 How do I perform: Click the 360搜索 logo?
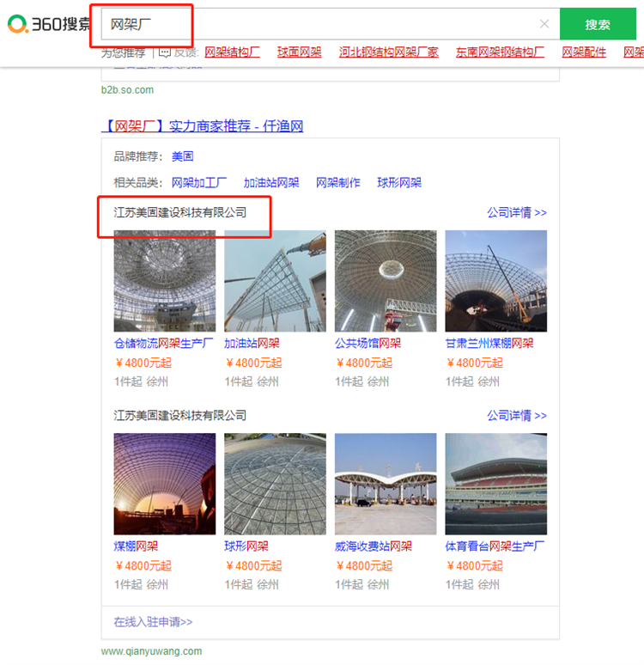tap(48, 24)
